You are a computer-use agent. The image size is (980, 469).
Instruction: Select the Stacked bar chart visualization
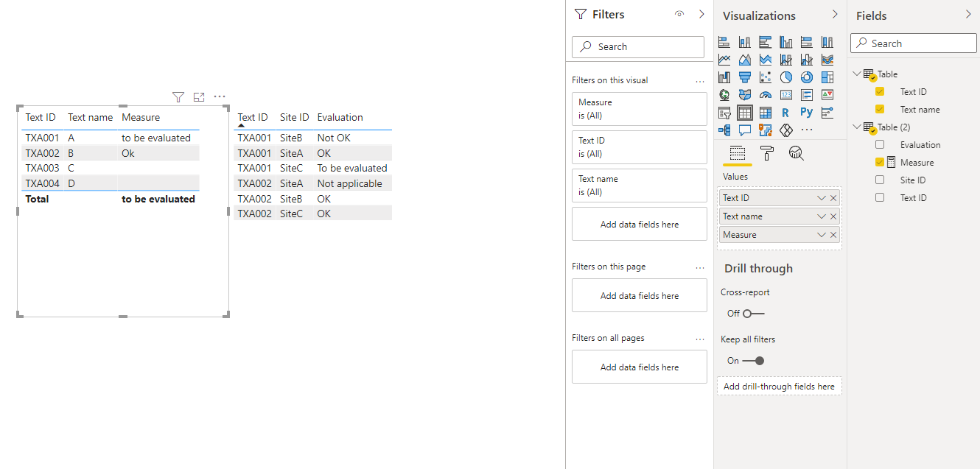724,42
